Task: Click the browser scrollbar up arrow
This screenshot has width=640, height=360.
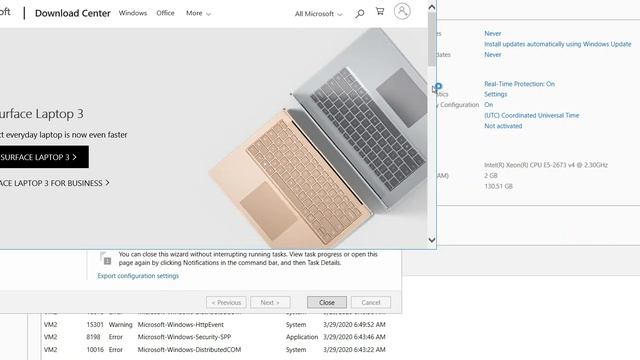Action: pos(432,7)
